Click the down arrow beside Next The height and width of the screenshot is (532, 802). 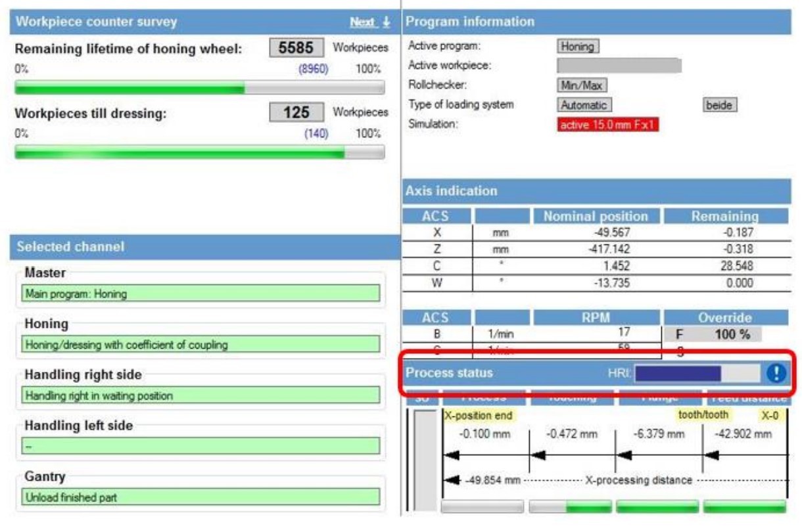coord(386,22)
